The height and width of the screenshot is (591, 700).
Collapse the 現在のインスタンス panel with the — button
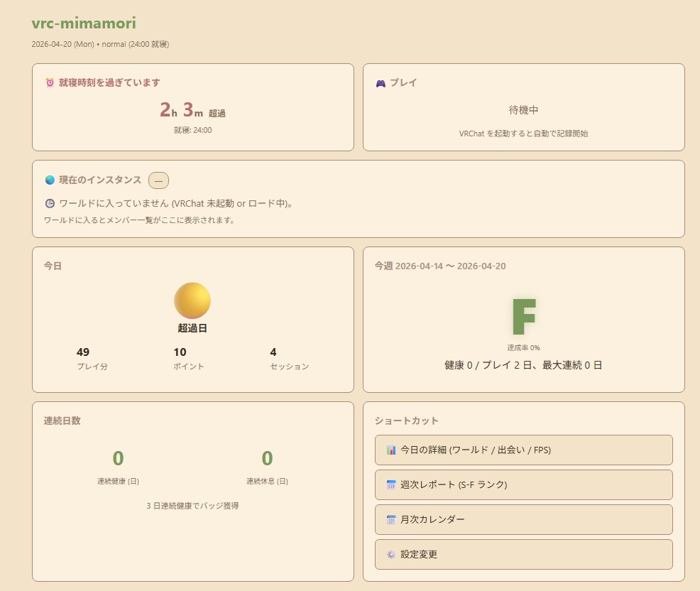click(158, 180)
